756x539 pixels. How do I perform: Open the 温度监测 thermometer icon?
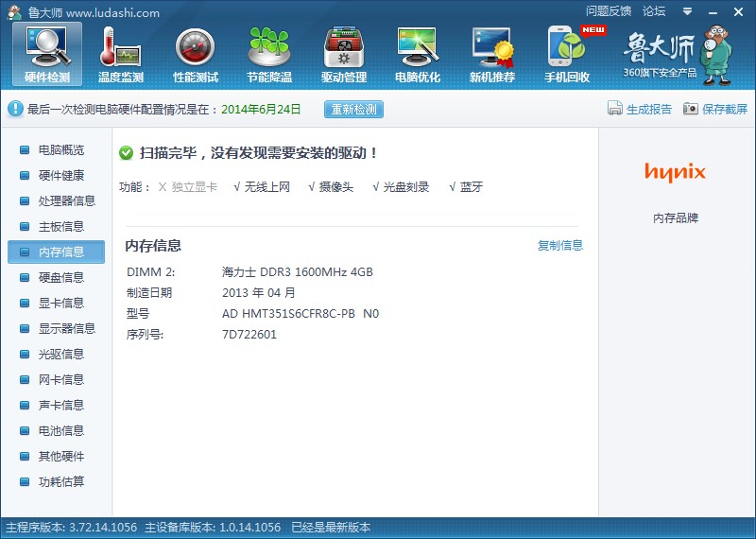pyautogui.click(x=121, y=55)
